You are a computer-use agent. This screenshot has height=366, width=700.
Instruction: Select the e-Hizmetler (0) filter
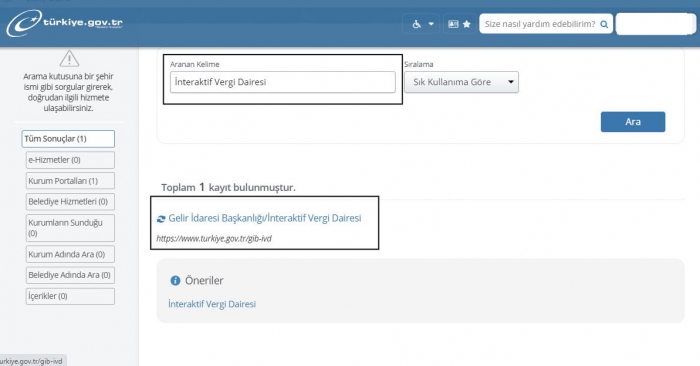[70, 160]
